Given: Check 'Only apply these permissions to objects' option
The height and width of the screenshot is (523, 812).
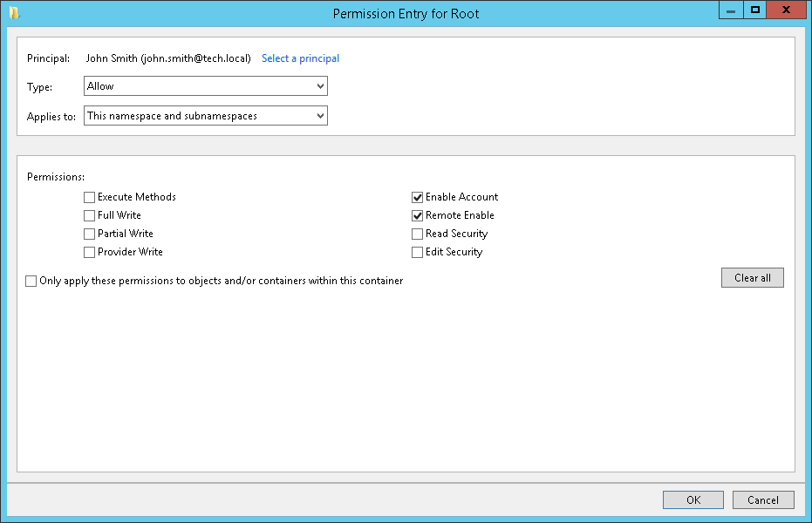Looking at the screenshot, I should click(x=31, y=281).
